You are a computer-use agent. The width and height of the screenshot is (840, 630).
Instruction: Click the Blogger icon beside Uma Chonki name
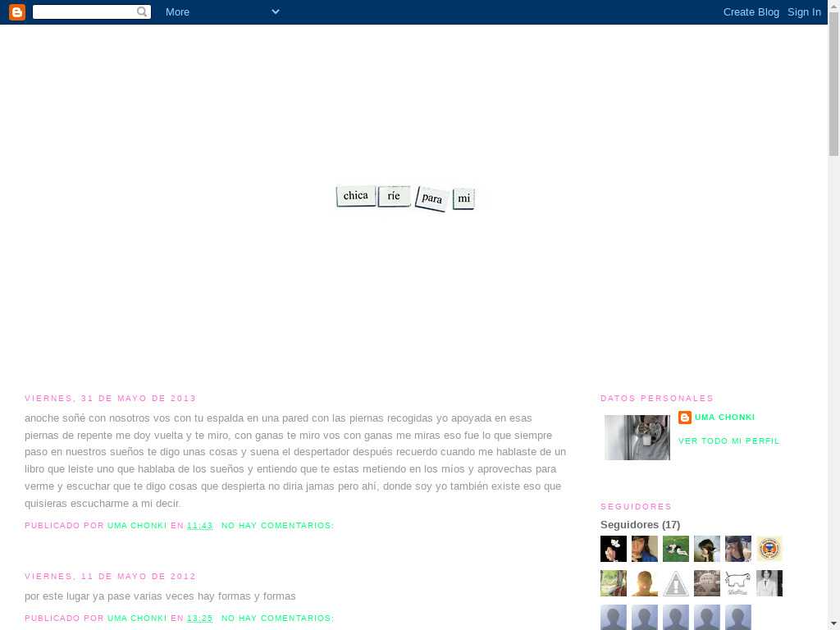pyautogui.click(x=685, y=418)
